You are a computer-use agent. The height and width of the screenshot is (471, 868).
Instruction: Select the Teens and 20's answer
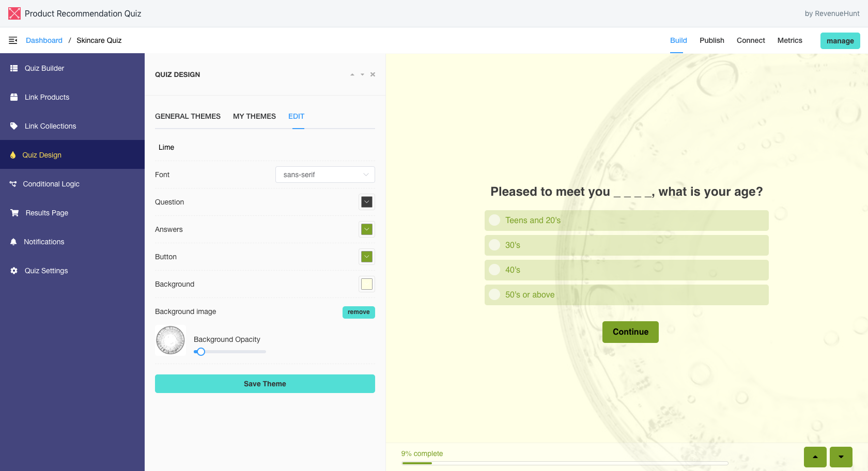pyautogui.click(x=627, y=221)
